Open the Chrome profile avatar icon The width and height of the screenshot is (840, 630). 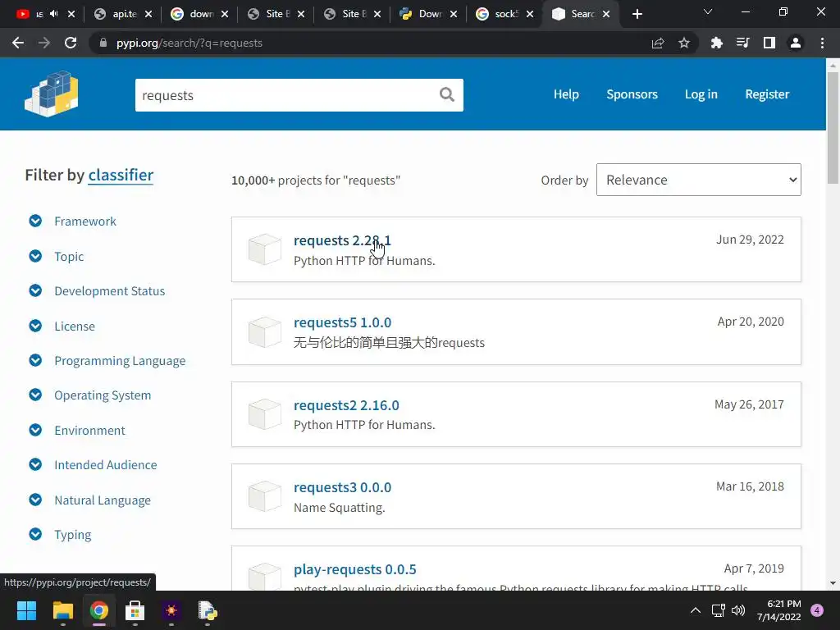click(796, 43)
